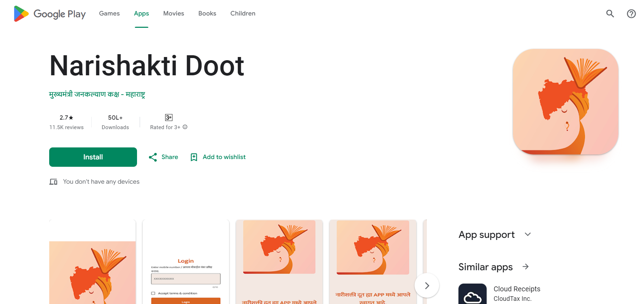644x304 pixels.
Task: Click the CloudTax Inc. developer name
Action: click(x=513, y=299)
